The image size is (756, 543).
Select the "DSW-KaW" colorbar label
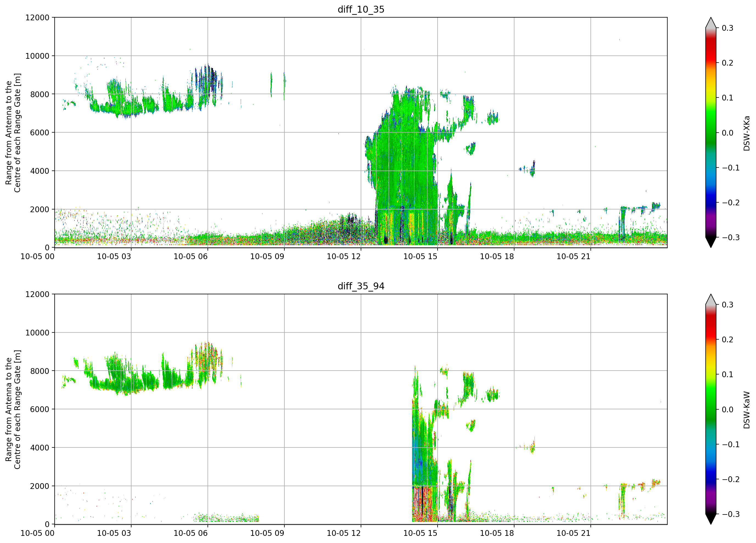[747, 410]
